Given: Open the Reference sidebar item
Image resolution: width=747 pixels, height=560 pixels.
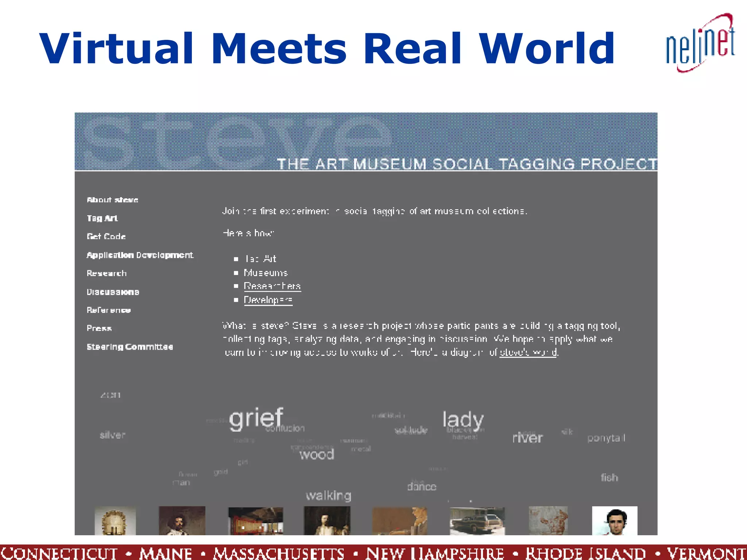Looking at the screenshot, I should (x=109, y=310).
